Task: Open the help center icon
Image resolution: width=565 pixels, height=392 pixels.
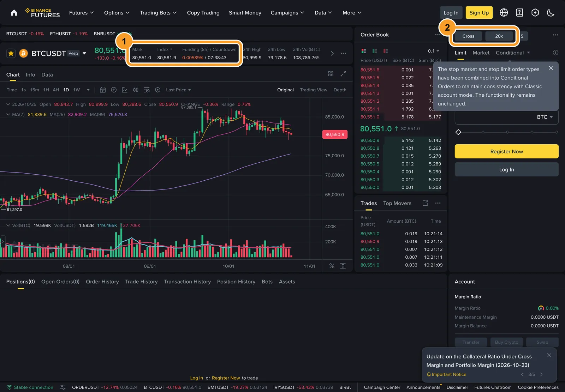Action: tap(519, 13)
